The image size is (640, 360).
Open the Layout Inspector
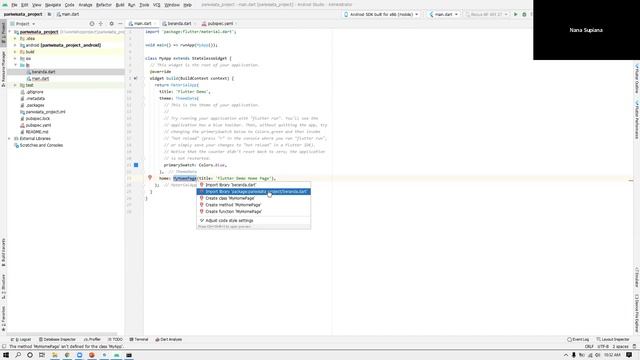(613, 340)
